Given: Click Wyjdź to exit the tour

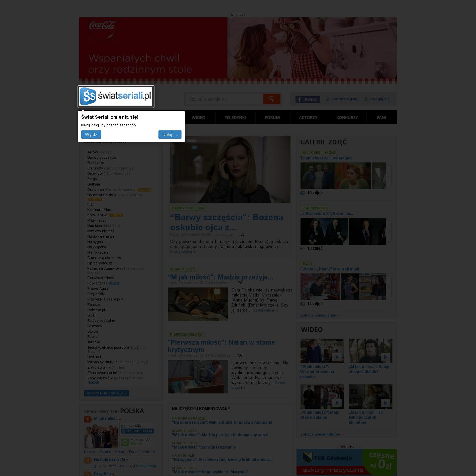Looking at the screenshot, I should (x=91, y=134).
